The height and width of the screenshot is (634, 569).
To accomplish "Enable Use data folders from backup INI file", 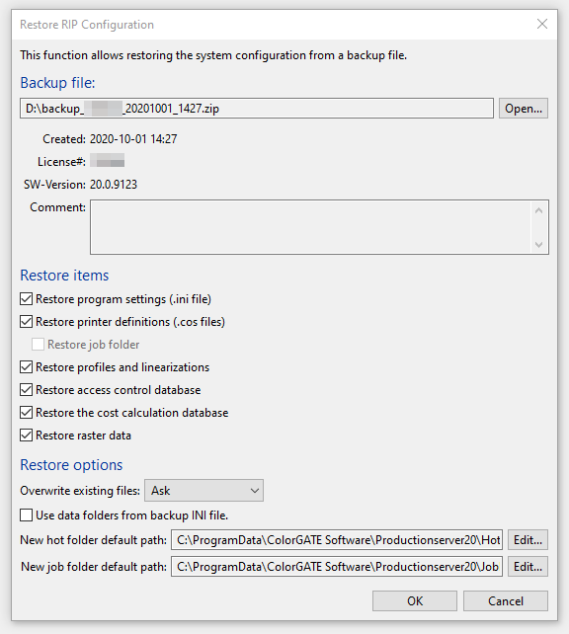I will click(26, 515).
